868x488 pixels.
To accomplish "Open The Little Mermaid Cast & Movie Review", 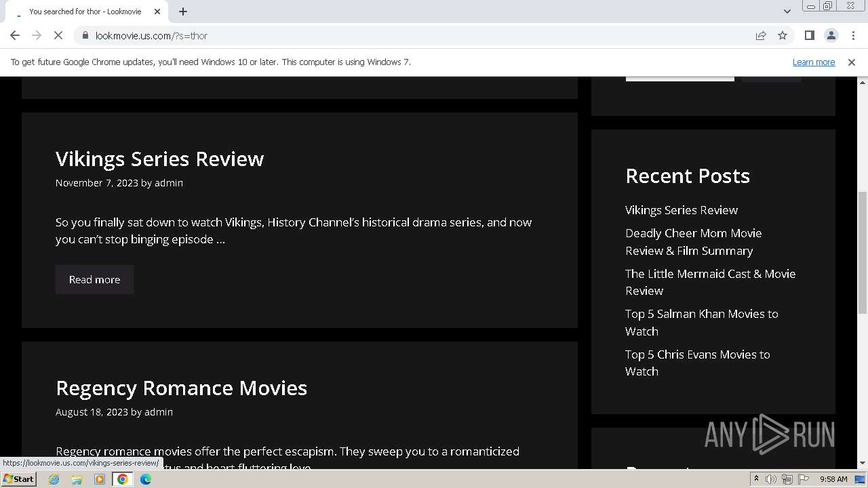I will click(x=710, y=282).
